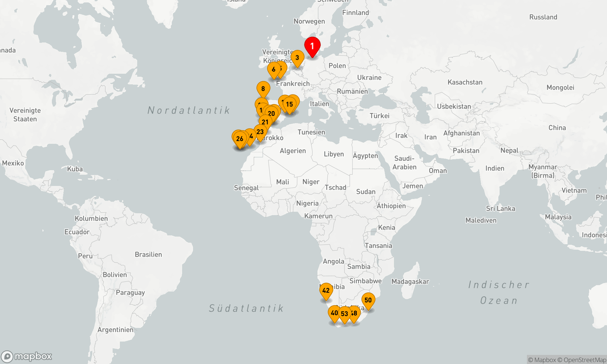Click orange marker numbered 53

pyautogui.click(x=344, y=314)
